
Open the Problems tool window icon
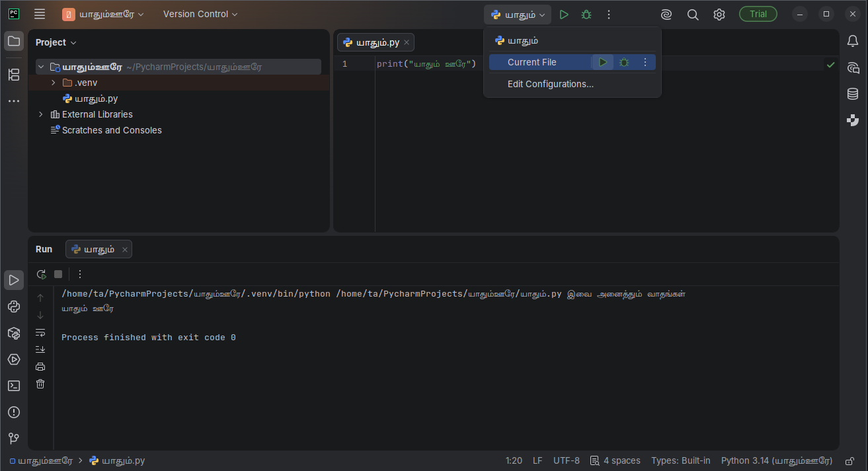point(14,412)
